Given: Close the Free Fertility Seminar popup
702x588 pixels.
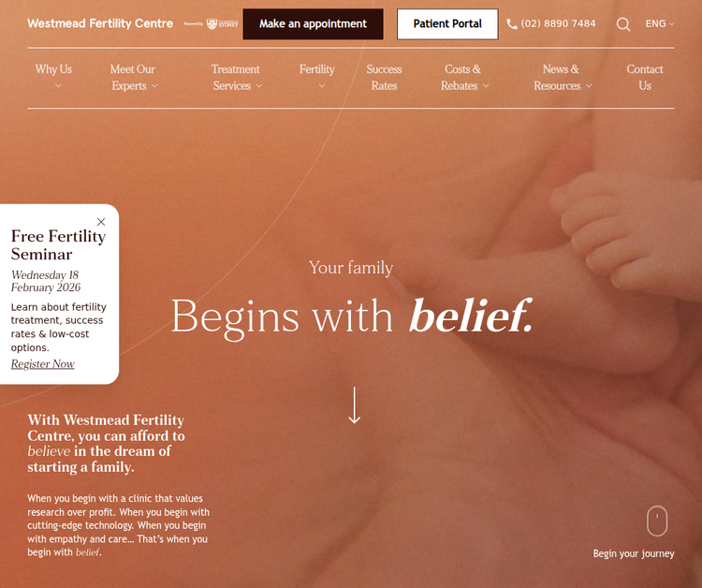Looking at the screenshot, I should tap(101, 222).
